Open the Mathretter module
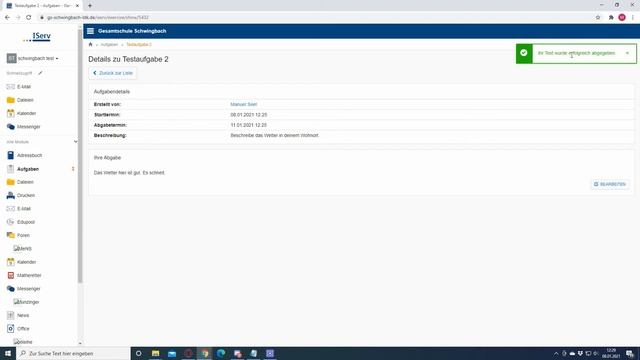Screen dimensions: 640x360 click(x=29, y=276)
